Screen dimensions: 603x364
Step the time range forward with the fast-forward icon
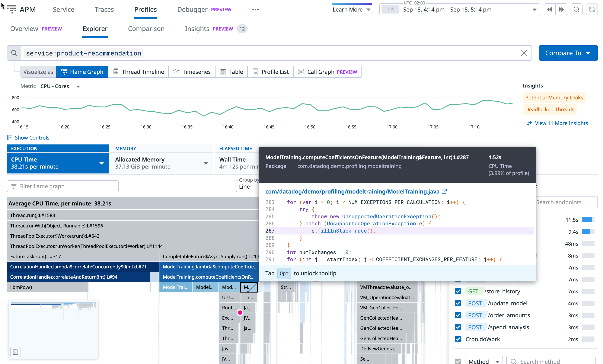tap(561, 10)
